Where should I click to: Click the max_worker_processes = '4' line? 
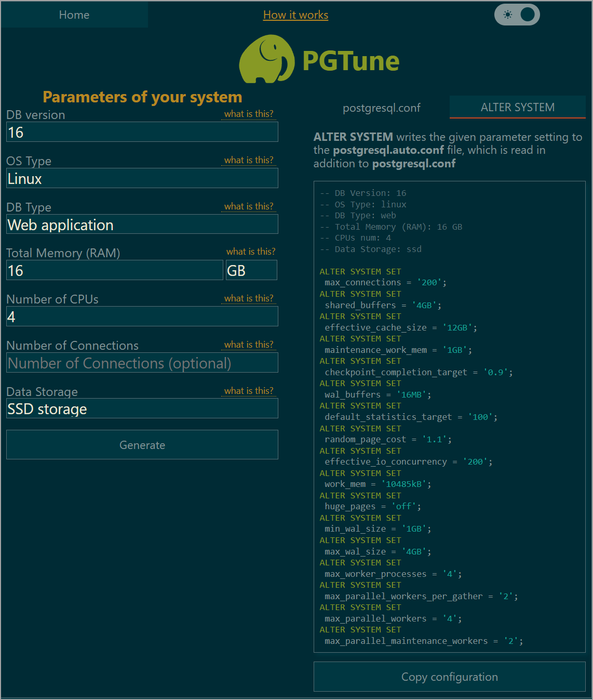[x=393, y=574]
